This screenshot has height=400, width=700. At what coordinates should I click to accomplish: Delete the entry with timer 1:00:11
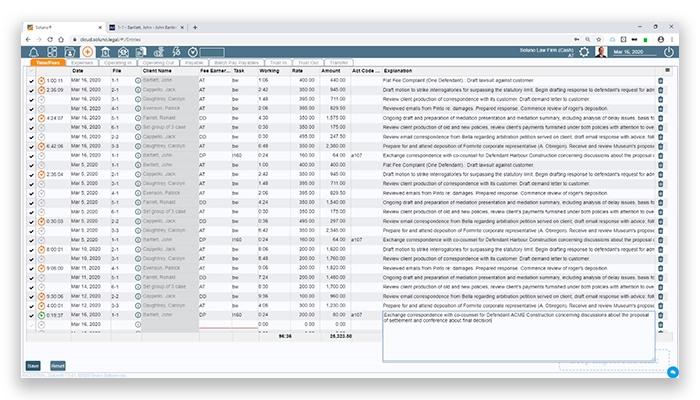coord(661,81)
